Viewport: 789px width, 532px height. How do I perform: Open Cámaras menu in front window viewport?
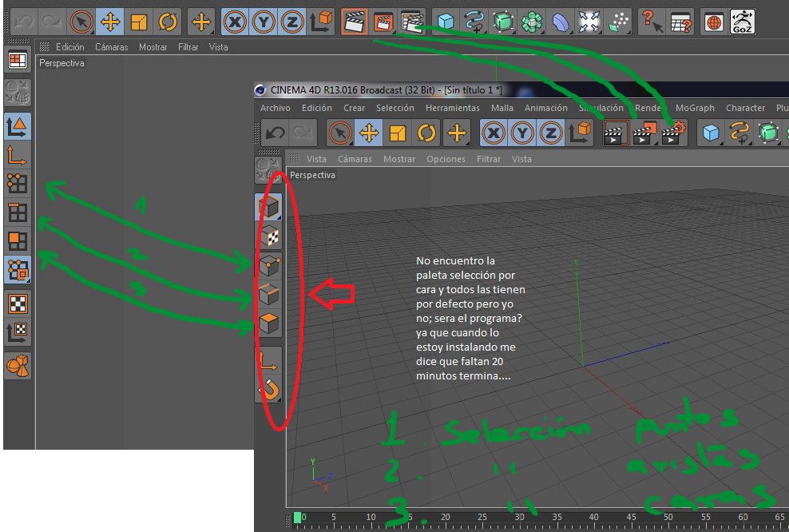pos(355,159)
